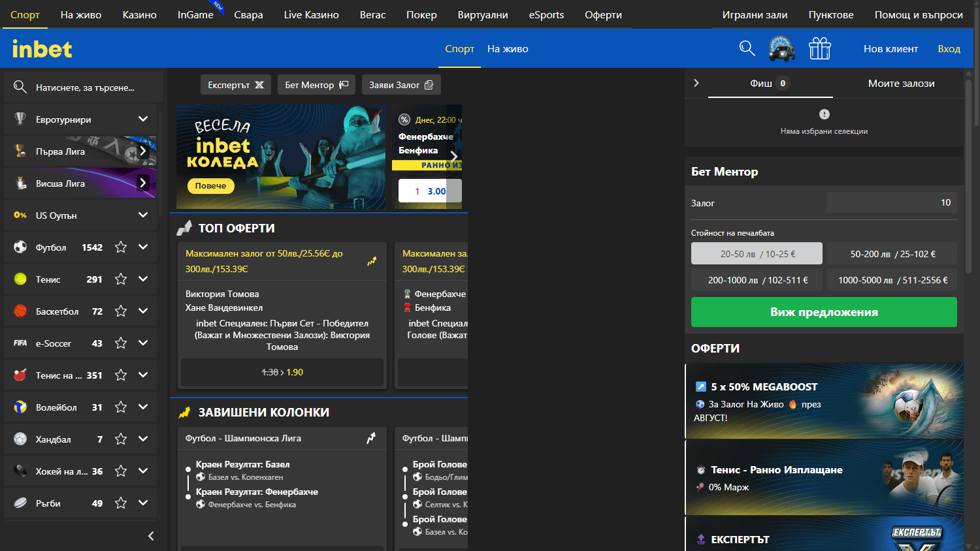
Task: Toggle favorite star for Футбол
Action: [x=120, y=247]
